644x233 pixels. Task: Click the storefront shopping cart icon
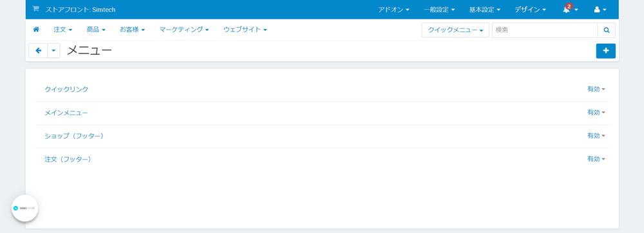click(35, 8)
